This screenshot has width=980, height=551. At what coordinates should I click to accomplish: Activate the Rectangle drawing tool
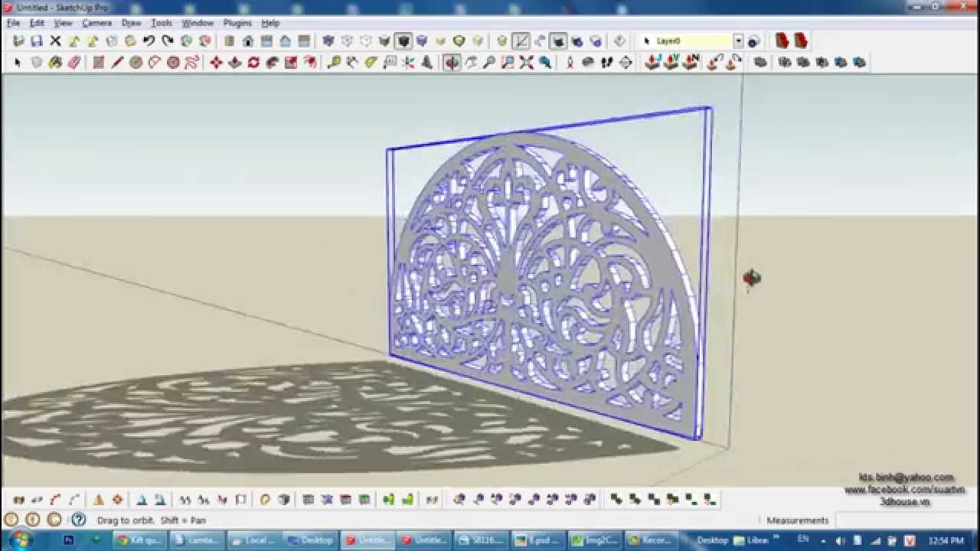pos(99,63)
